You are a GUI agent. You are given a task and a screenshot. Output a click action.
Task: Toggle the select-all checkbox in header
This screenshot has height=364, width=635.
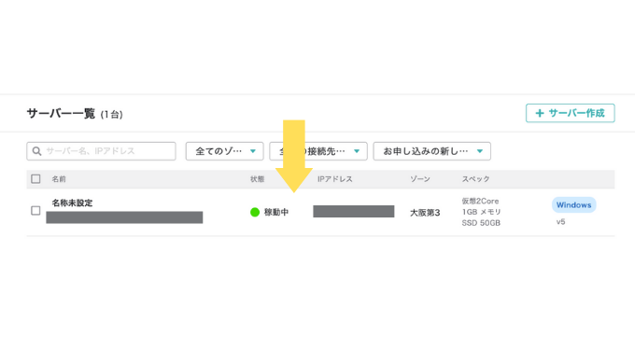(x=35, y=178)
